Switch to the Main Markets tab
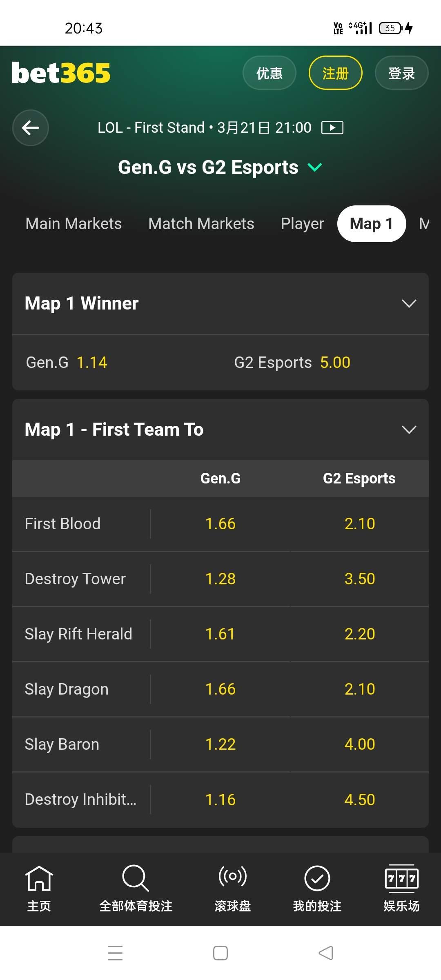 point(73,224)
